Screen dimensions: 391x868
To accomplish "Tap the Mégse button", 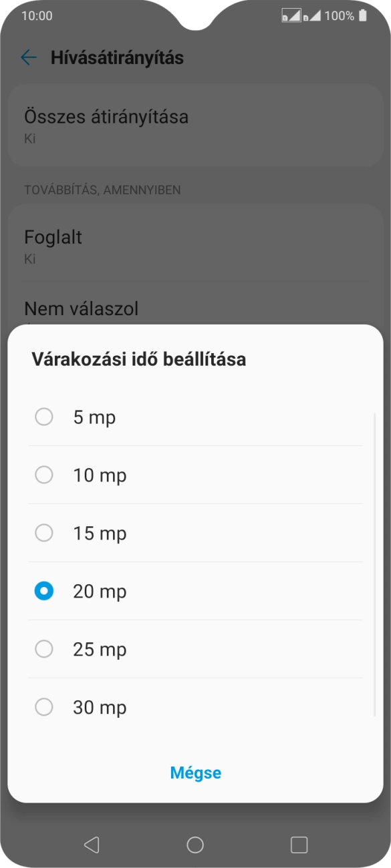I will [196, 773].
